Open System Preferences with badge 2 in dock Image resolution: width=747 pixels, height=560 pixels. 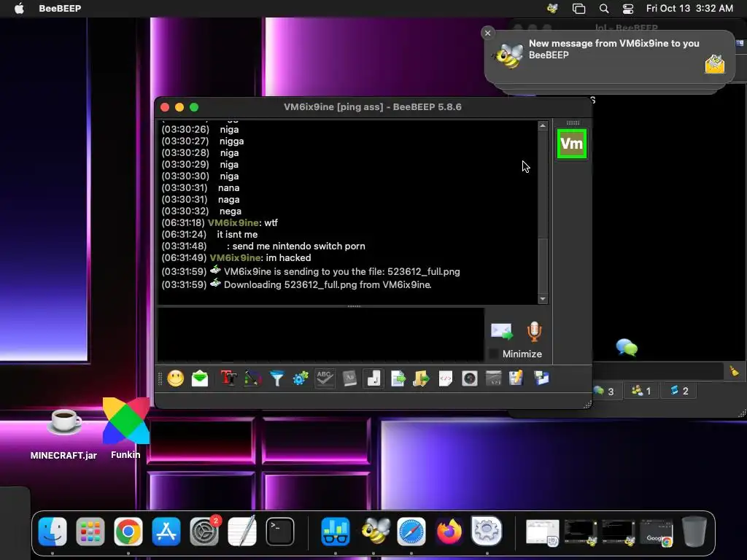[204, 531]
